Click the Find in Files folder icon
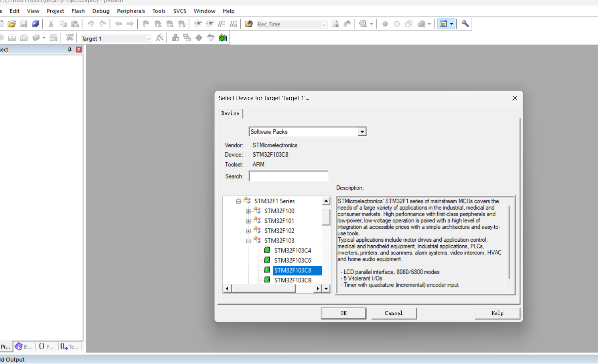Image resolution: width=598 pixels, height=364 pixels. point(249,24)
